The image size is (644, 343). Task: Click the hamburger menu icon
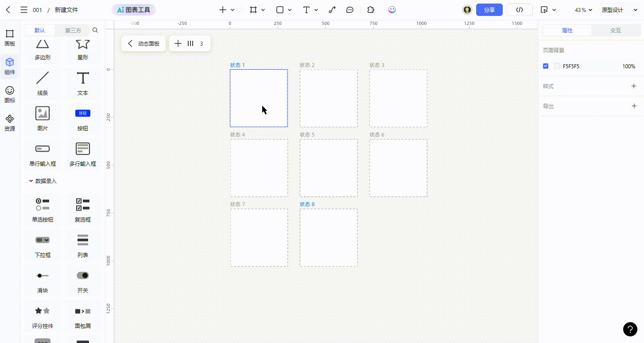(24, 10)
